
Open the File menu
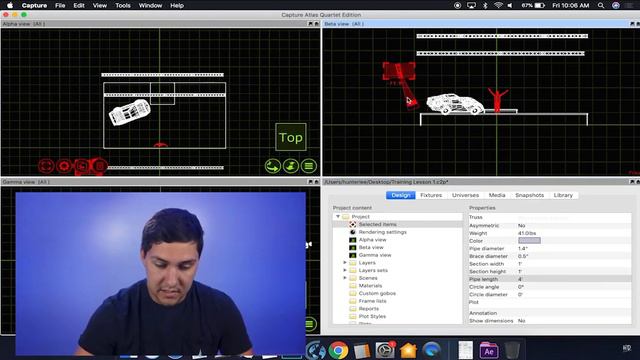click(x=60, y=5)
